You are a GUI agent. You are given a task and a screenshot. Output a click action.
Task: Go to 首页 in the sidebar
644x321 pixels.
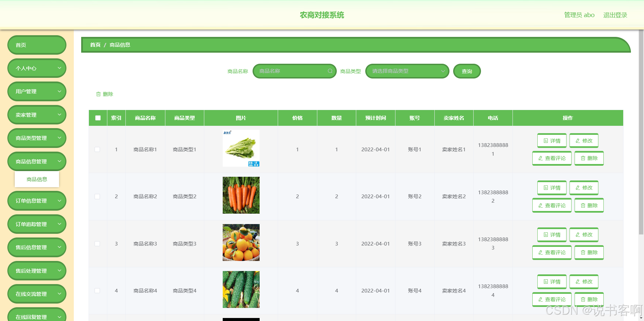tap(37, 45)
